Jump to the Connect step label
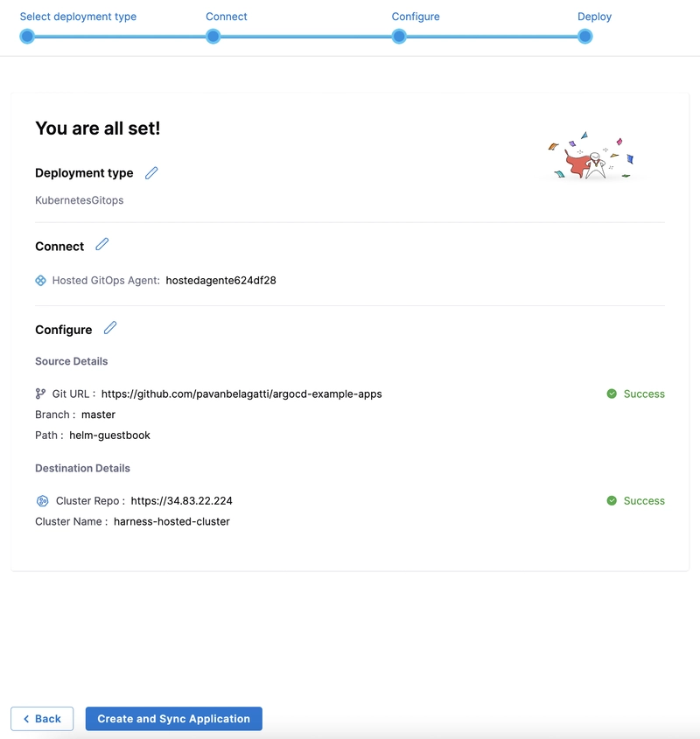The image size is (700, 739). click(x=227, y=17)
